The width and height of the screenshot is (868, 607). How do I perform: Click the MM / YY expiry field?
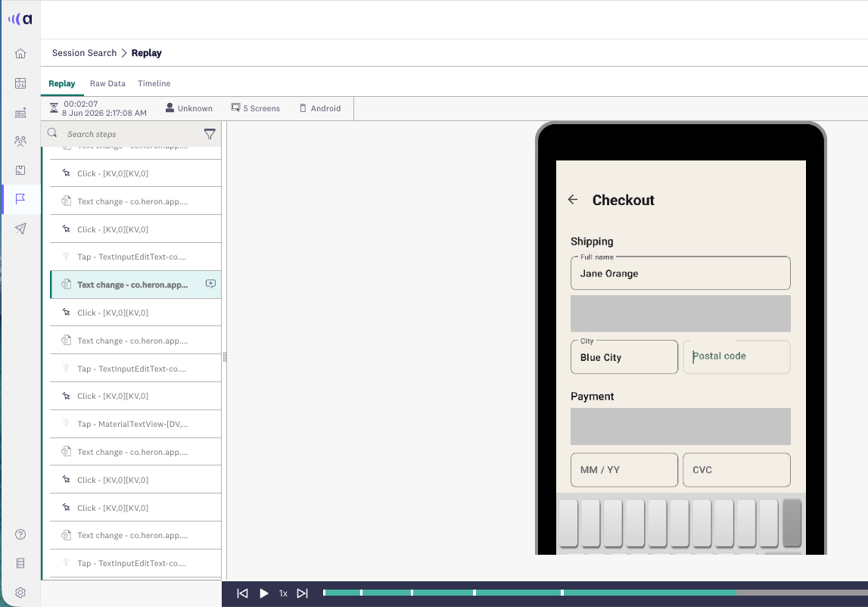pos(624,470)
